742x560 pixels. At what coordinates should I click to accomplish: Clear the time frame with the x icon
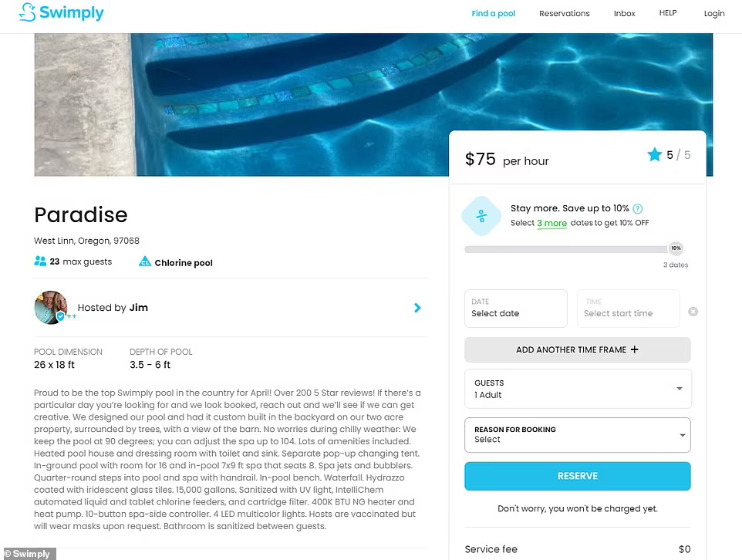pyautogui.click(x=693, y=312)
